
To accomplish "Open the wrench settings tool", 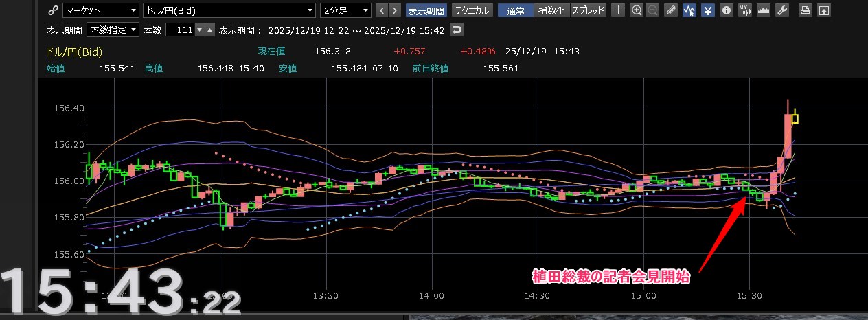I will point(781,10).
